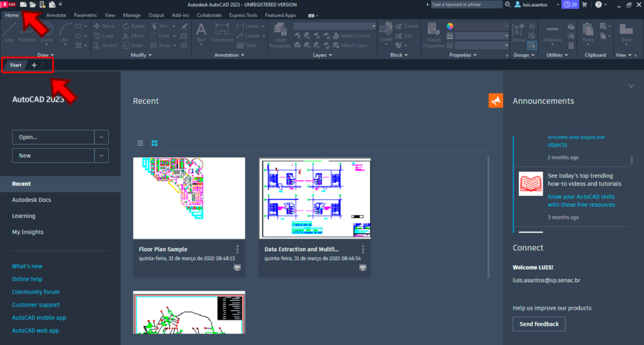Screen dimensions: 644x345
Task: Open the Manage ribbon tab
Action: [x=131, y=15]
